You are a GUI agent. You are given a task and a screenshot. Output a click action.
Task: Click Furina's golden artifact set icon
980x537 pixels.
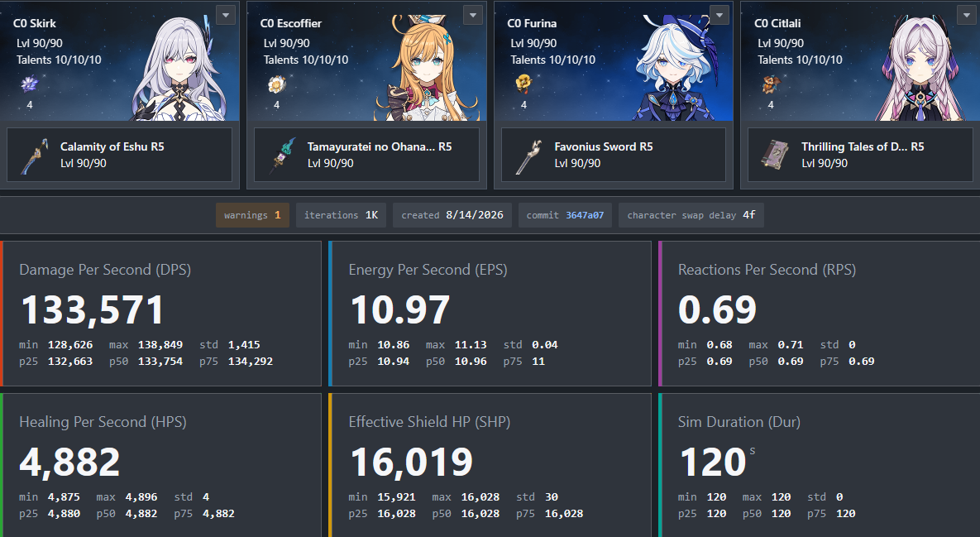coord(523,84)
